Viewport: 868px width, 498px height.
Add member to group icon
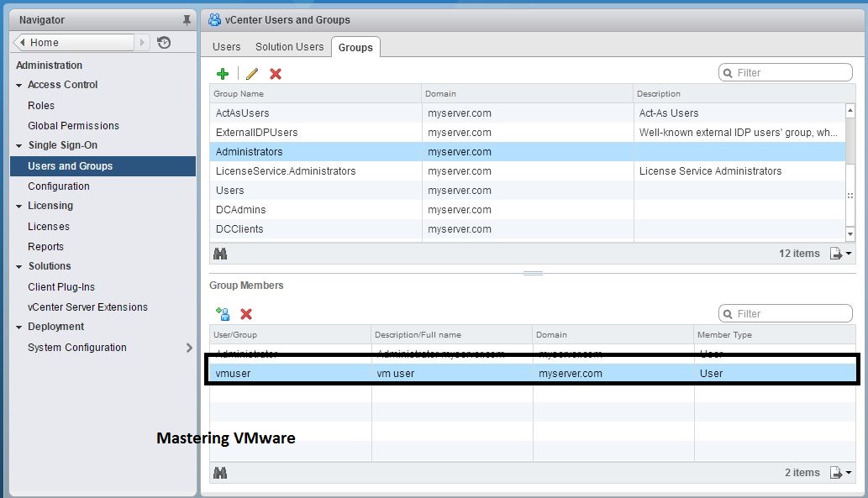(223, 314)
